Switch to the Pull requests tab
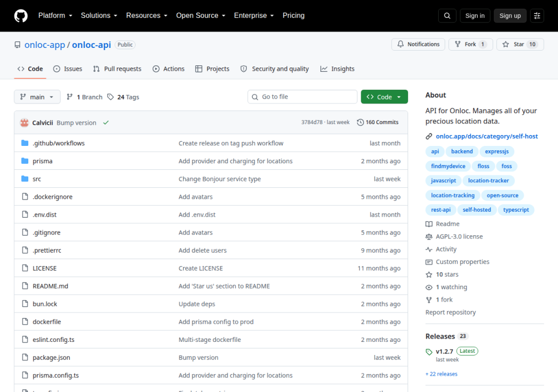This screenshot has height=392, width=558. coord(117,69)
